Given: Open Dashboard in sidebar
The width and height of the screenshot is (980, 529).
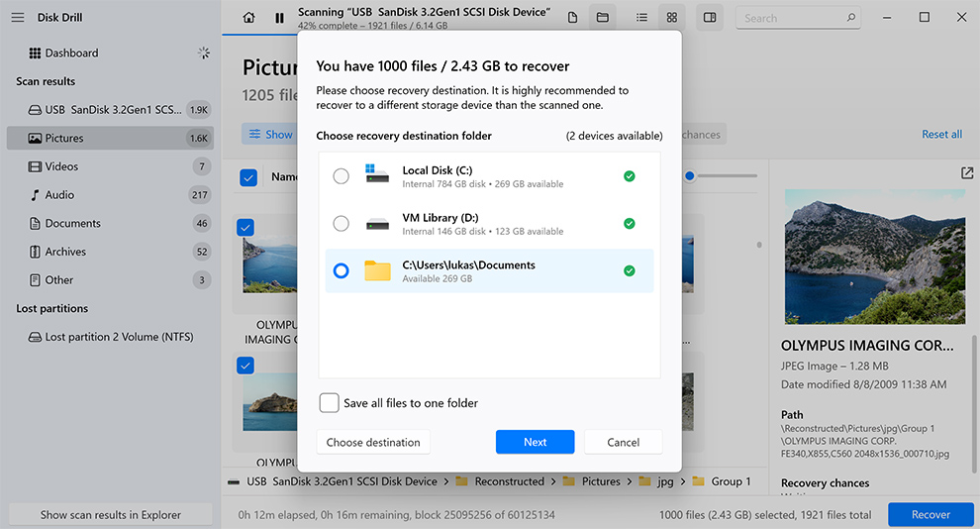Looking at the screenshot, I should point(71,53).
